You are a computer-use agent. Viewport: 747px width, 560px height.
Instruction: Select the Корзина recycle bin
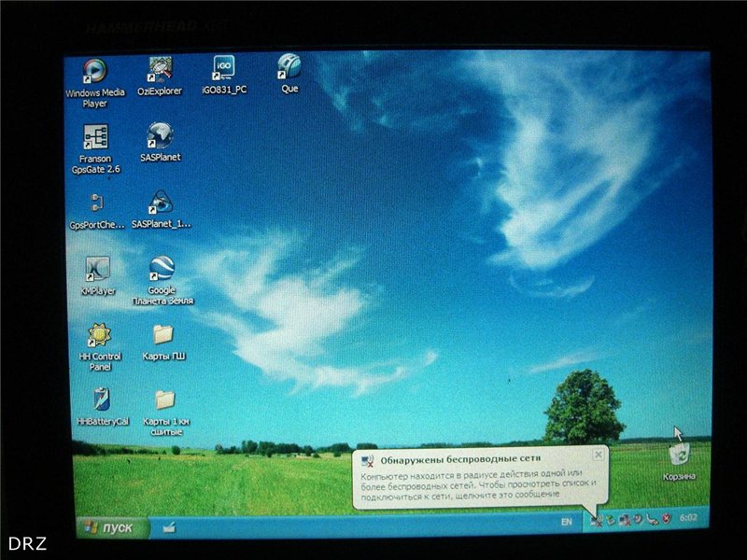pos(679,461)
